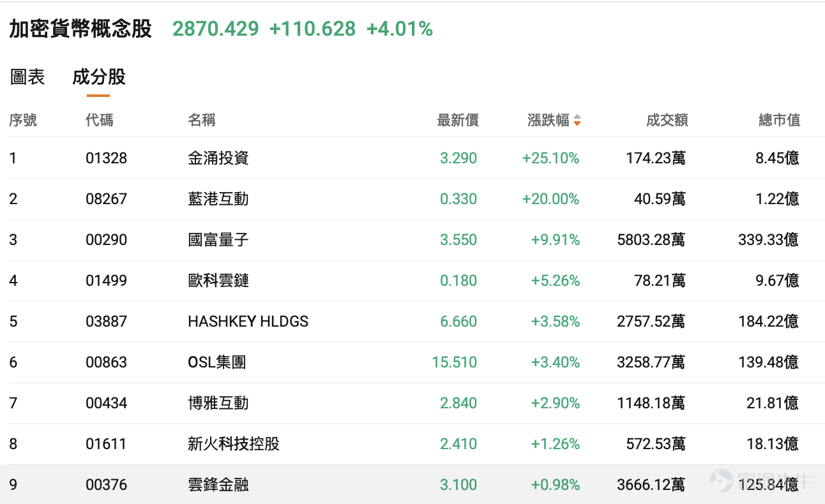
Task: Click index change +110.628
Action: [x=313, y=29]
